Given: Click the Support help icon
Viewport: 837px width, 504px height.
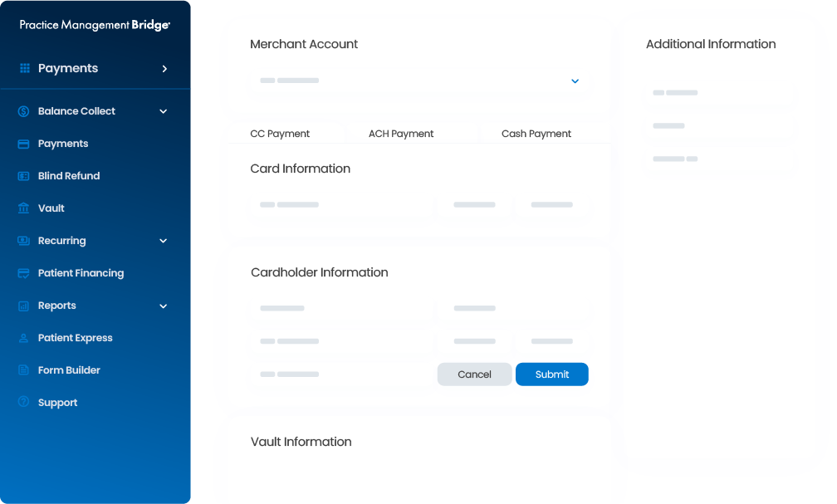Looking at the screenshot, I should click(23, 402).
